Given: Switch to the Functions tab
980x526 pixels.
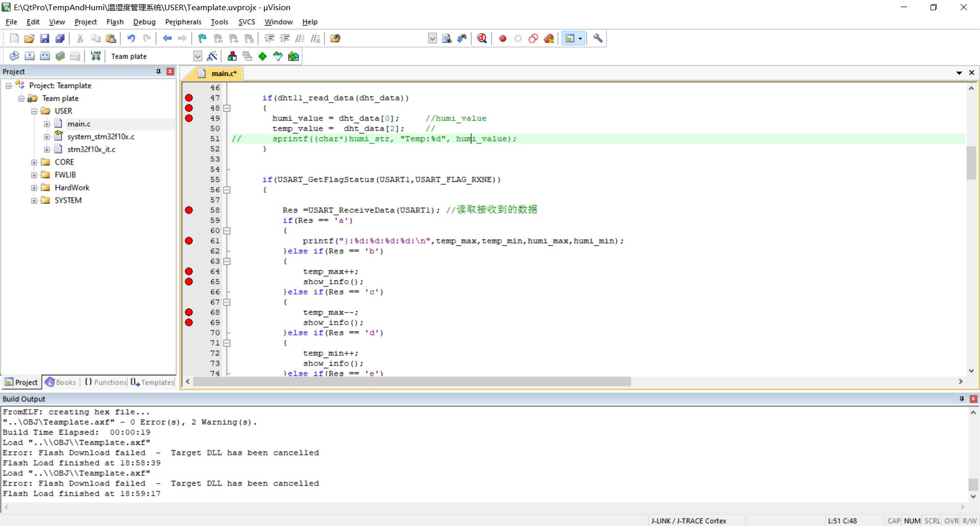Looking at the screenshot, I should coord(105,382).
